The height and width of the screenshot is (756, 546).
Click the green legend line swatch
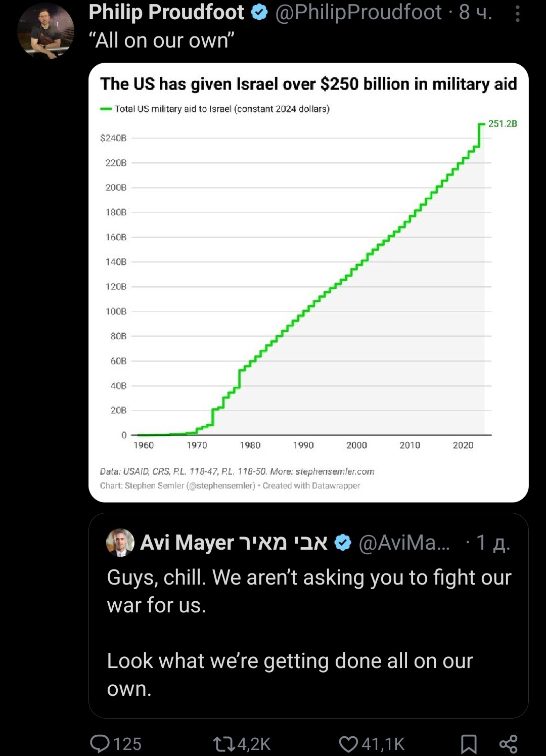(x=106, y=109)
